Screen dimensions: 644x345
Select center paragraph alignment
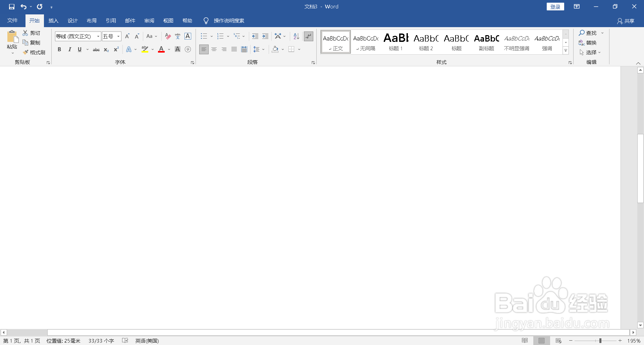tap(214, 49)
